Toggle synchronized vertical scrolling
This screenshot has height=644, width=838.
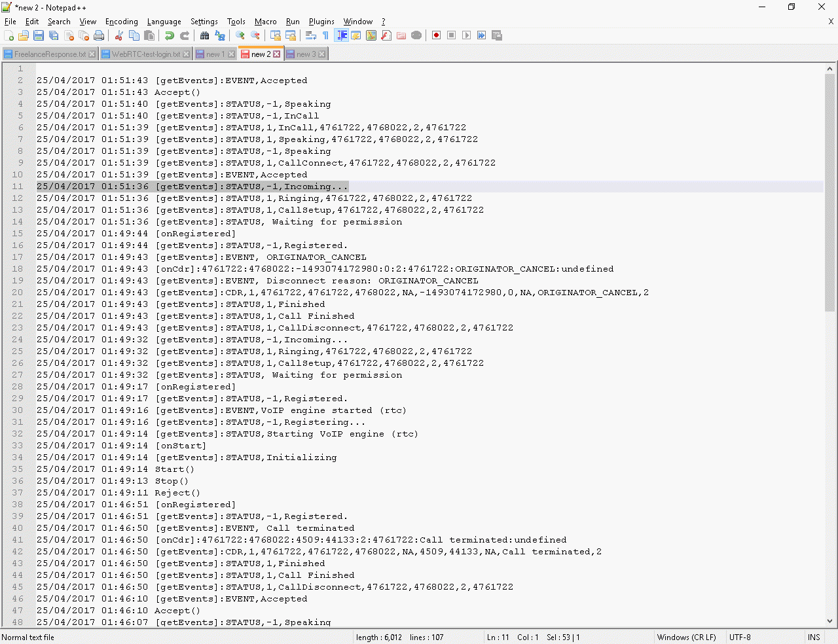(x=276, y=35)
